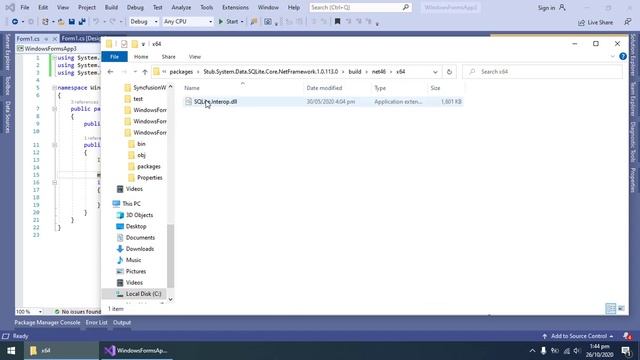This screenshot has height=360, width=640.
Task: Select 3D Objects in navigation pane
Action: pos(139,215)
